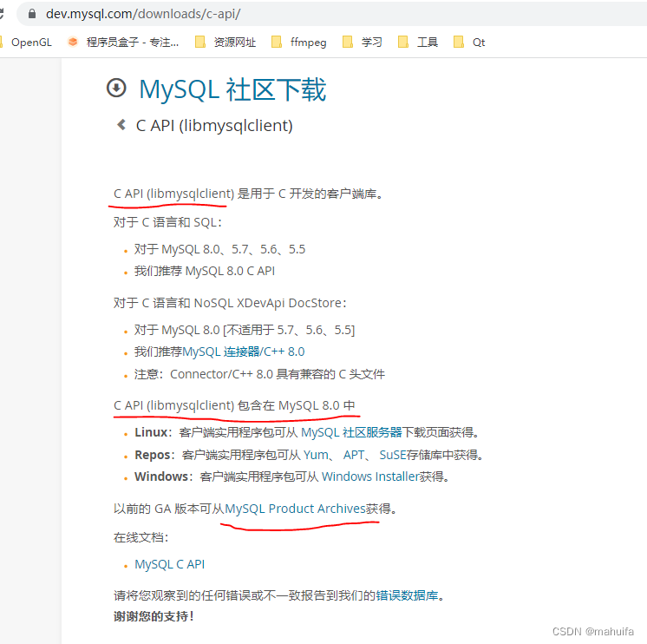
Task: Open the Windows Installer link
Action: 370,476
